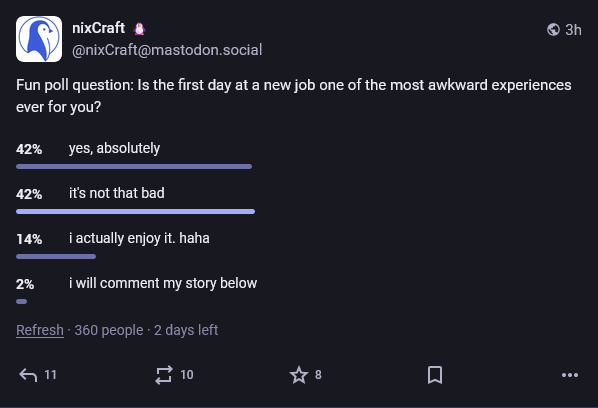The image size is (598, 408).
Task: Boost the post with the repeat icon
Action: point(164,375)
